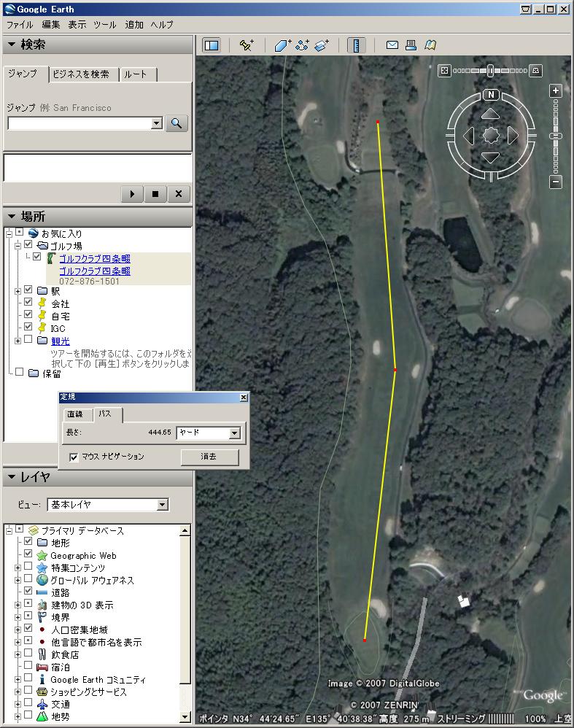Adjust the vertical zoom slider handle
This screenshot has height=728, width=574.
(x=556, y=136)
